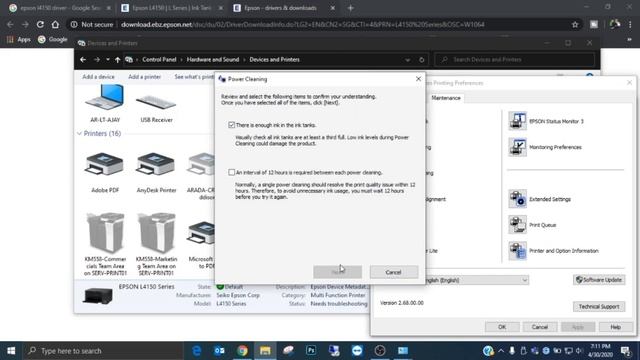The width and height of the screenshot is (640, 360).
Task: Select KM558-Marketing Team Area printer
Action: point(156,244)
